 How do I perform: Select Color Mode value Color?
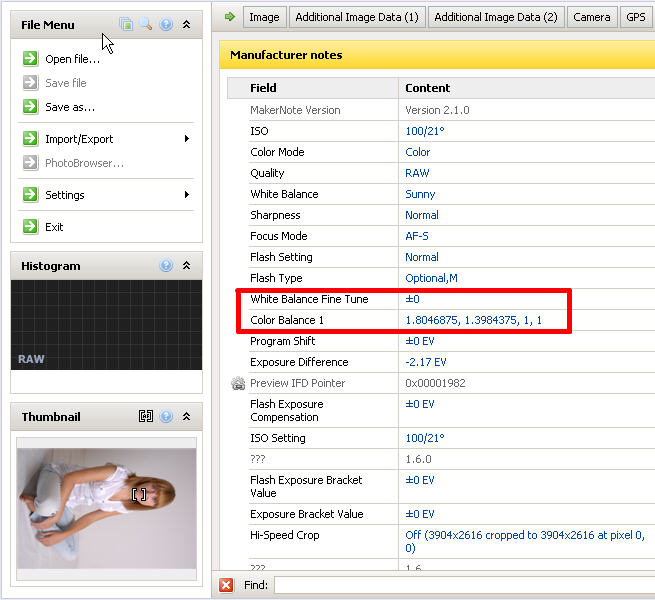pos(417,152)
